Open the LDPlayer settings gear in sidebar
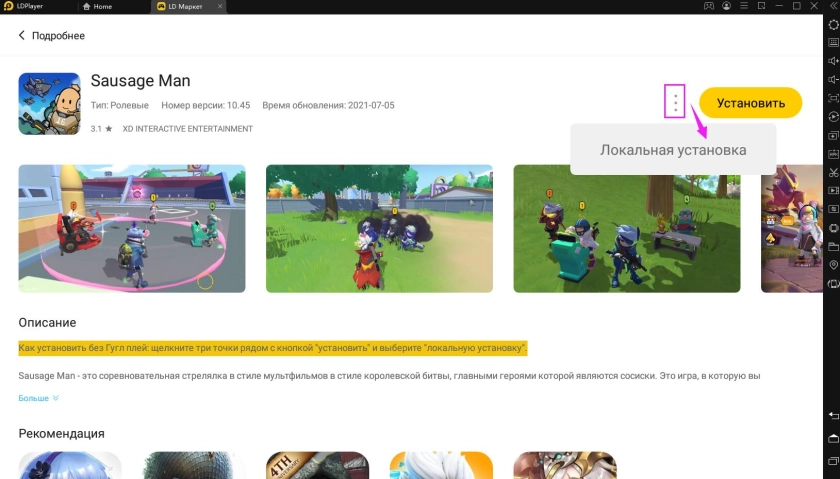This screenshot has height=479, width=840. [x=833, y=25]
